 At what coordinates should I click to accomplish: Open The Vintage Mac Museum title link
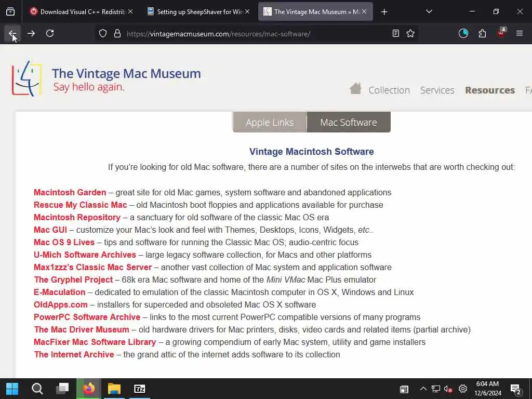(126, 74)
